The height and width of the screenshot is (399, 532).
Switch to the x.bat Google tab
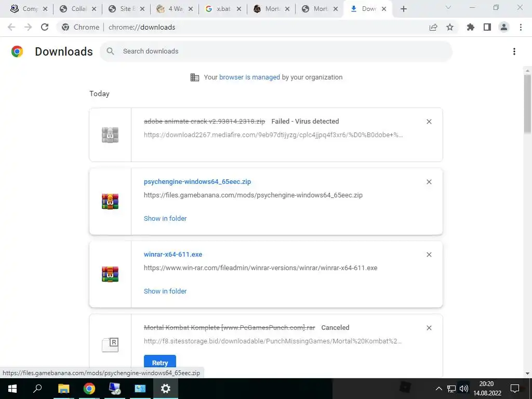[x=222, y=9]
